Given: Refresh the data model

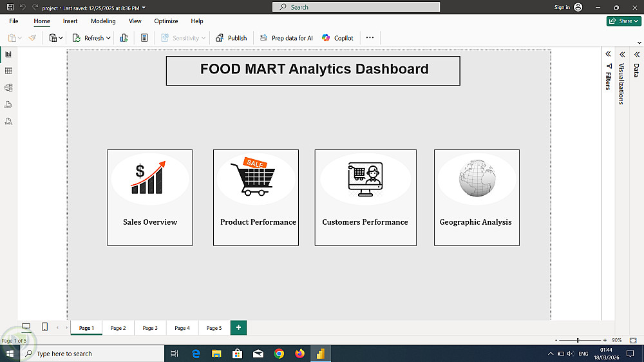Looking at the screenshot, I should 89,38.
